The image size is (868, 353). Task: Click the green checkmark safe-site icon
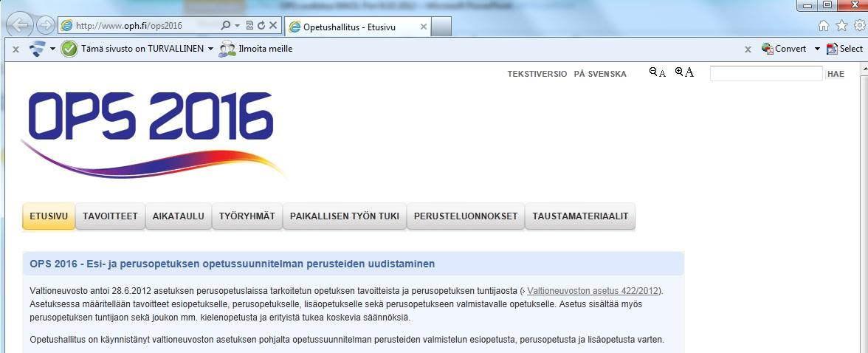[69, 49]
